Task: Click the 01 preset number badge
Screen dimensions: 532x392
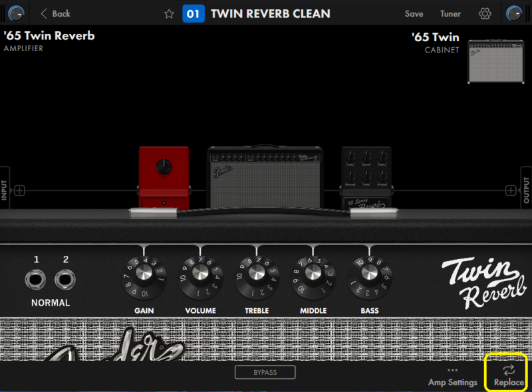Action: pyautogui.click(x=193, y=14)
